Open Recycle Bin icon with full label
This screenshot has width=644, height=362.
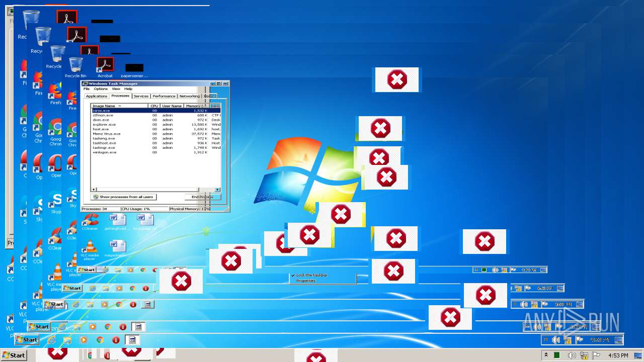(x=75, y=67)
